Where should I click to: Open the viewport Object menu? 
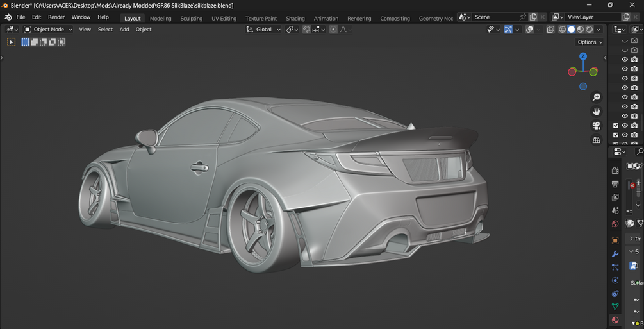point(144,30)
